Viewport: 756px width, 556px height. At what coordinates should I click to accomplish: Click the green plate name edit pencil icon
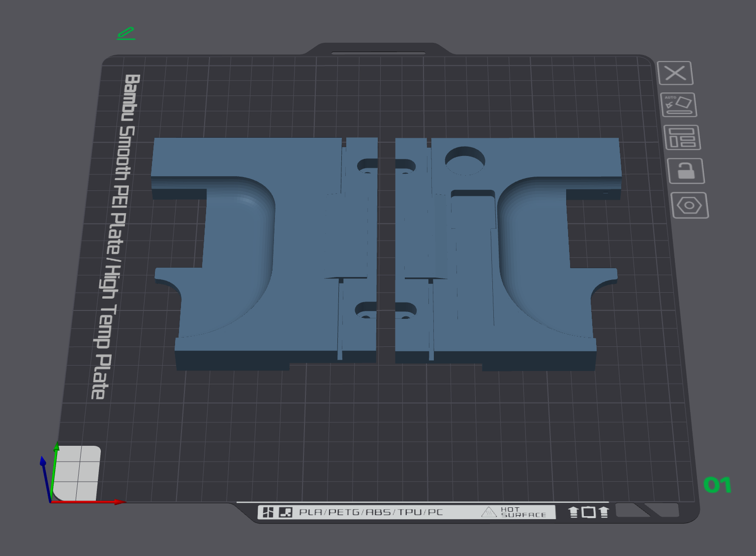coord(126,33)
